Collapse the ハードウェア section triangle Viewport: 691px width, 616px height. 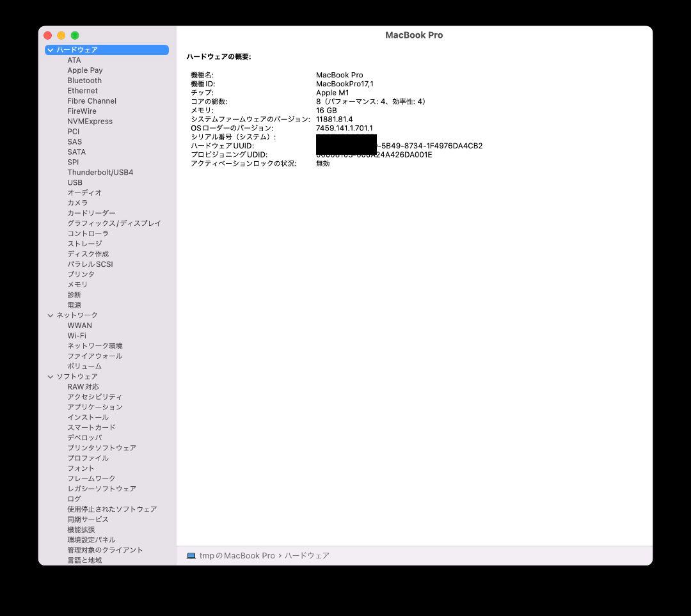coord(50,50)
